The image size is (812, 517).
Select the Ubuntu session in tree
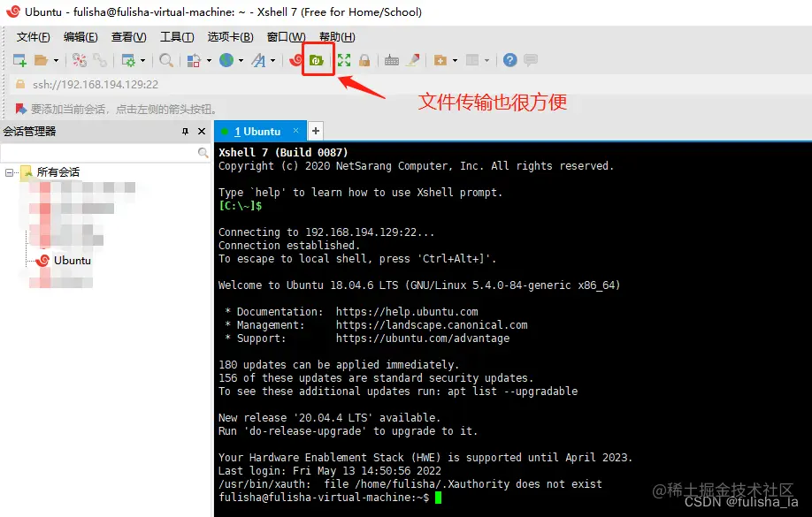[x=72, y=261]
